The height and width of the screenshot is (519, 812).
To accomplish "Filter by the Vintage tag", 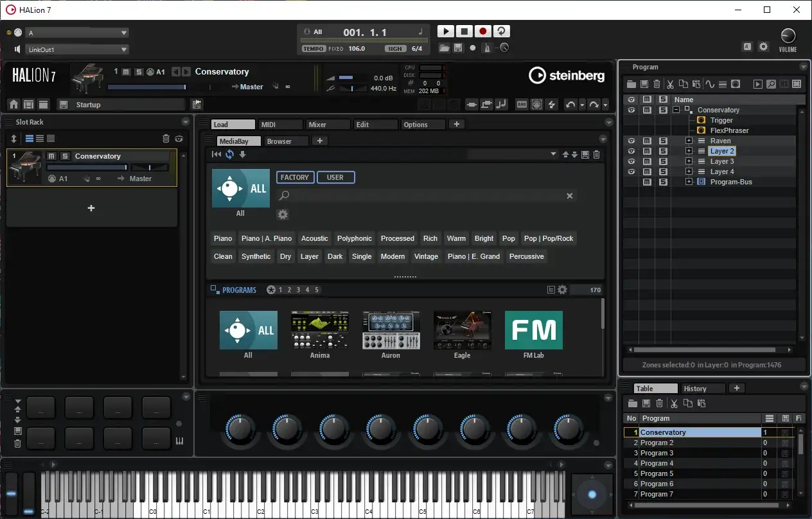I will (426, 256).
